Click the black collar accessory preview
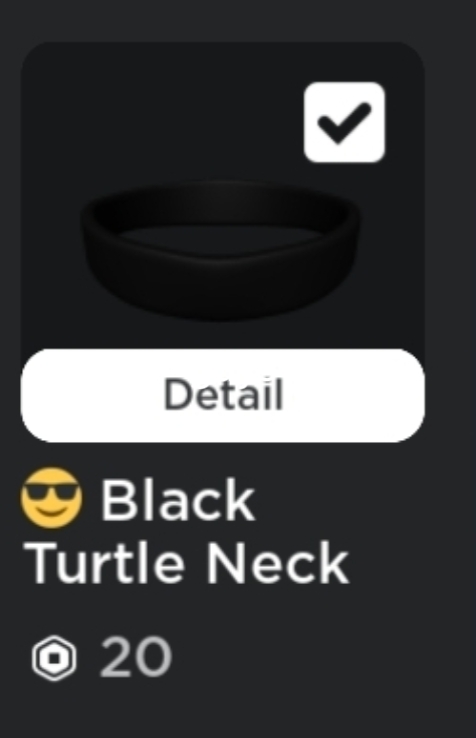 [x=221, y=250]
